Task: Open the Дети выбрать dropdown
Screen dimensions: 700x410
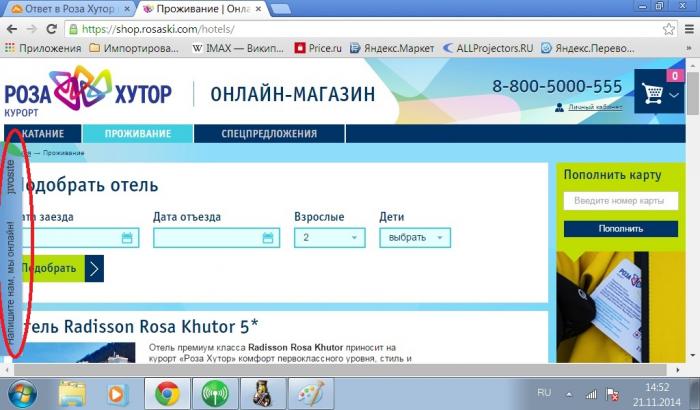Action: [415, 238]
